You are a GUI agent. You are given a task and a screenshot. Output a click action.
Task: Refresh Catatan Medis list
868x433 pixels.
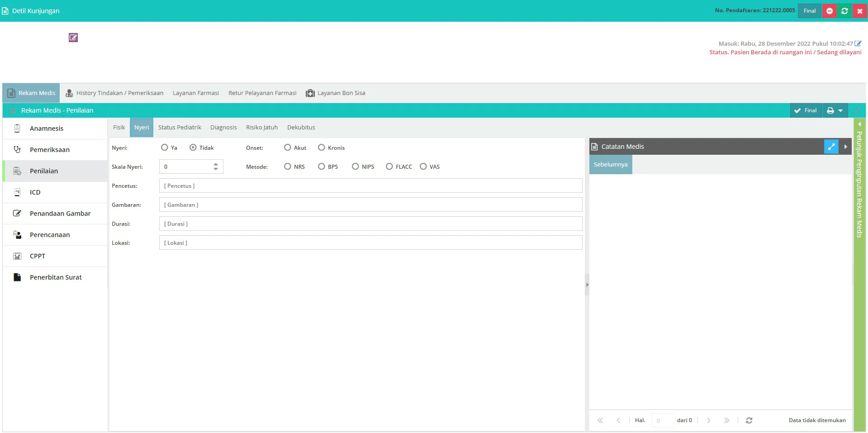pyautogui.click(x=749, y=420)
